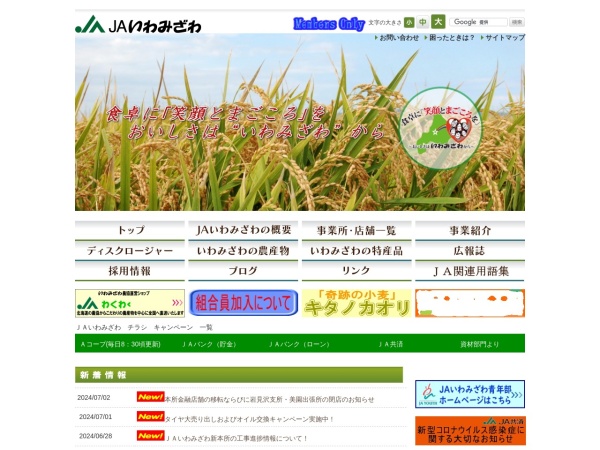Viewport: 600px width, 450px height.
Task: Set text size to large (大)
Action: click(438, 21)
